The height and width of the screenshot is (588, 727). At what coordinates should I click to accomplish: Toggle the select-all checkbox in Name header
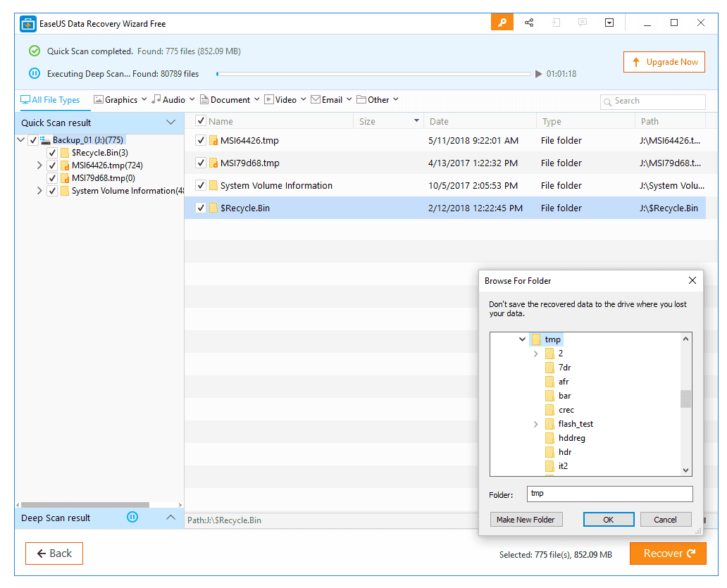click(x=201, y=121)
